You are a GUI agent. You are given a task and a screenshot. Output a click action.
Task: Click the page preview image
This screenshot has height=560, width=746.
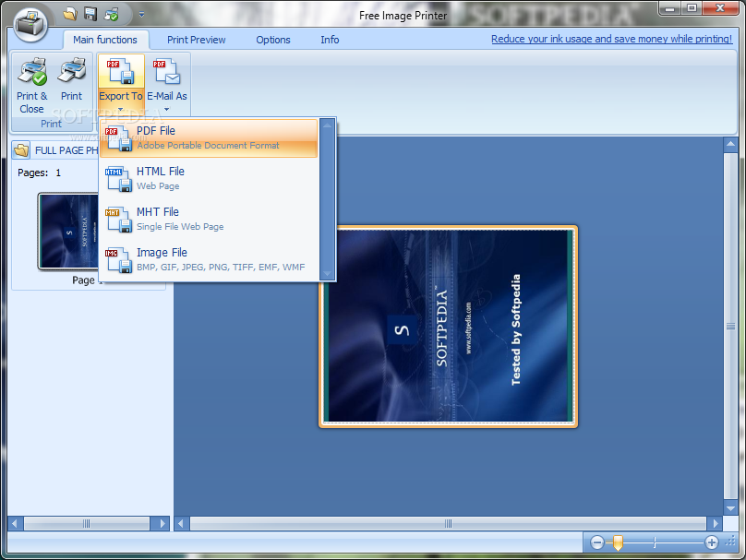pos(448,327)
